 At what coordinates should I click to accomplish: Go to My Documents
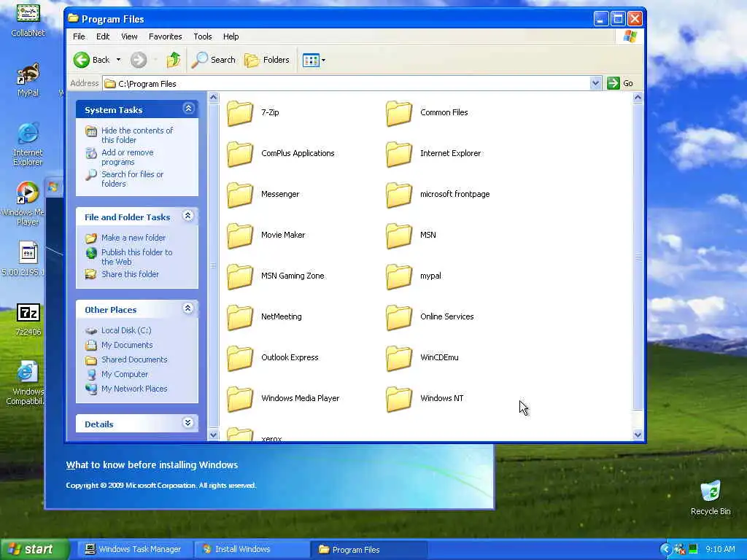[x=127, y=345]
